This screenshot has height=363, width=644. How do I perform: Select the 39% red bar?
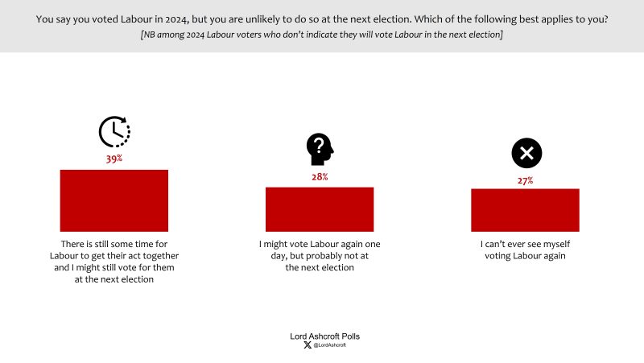(x=114, y=200)
